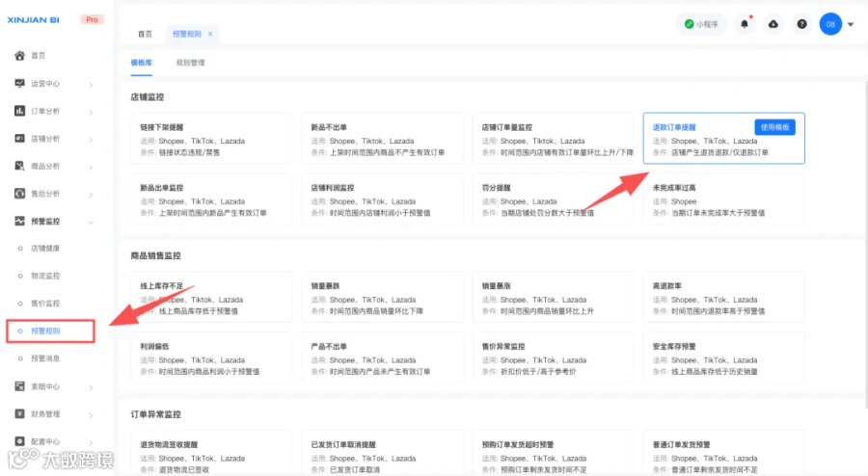Open 店铺健康 in the sidebar submenu
The height and width of the screenshot is (476, 868).
(45, 249)
